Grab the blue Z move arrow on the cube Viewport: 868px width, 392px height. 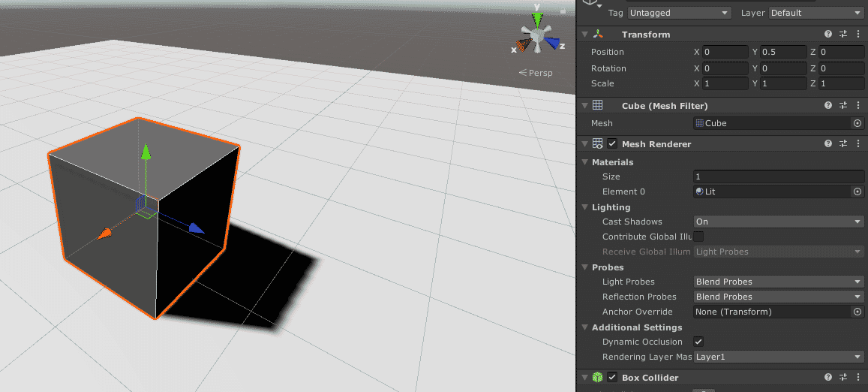196,228
